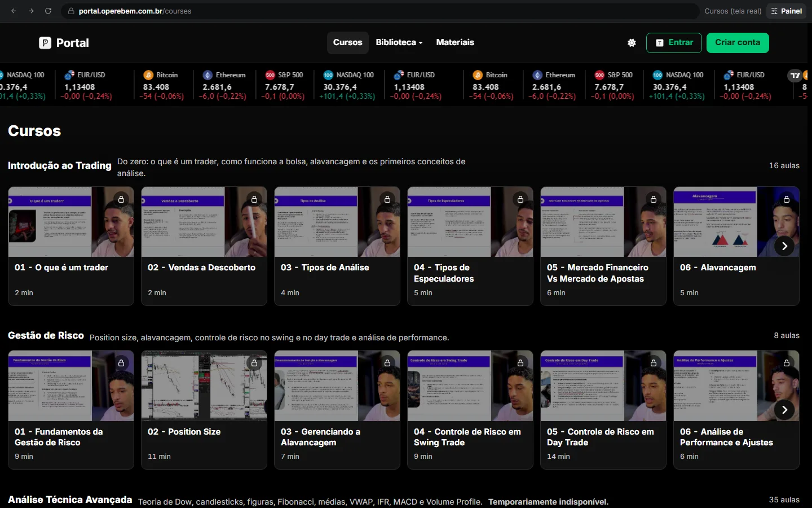Open the Alavancagem lesson thumbnail
The height and width of the screenshot is (508, 812).
coord(736,222)
